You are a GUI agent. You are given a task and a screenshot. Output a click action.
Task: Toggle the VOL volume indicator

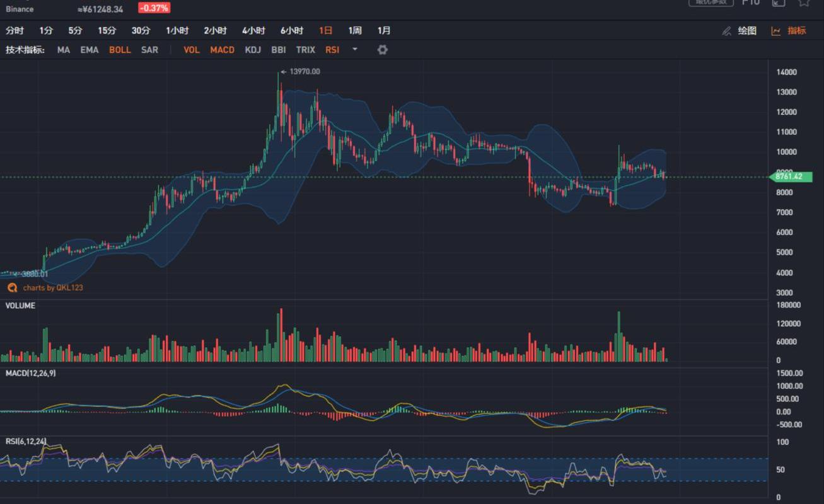(x=192, y=50)
